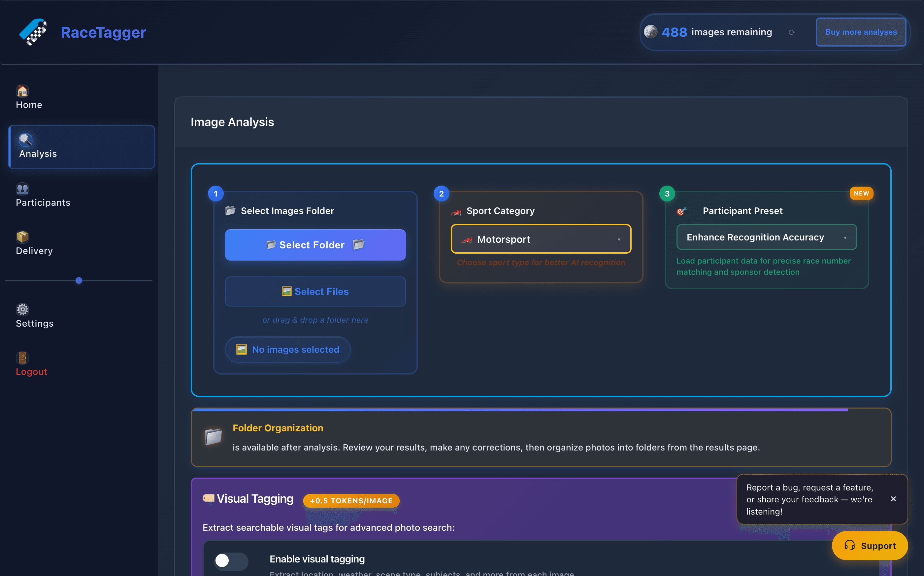The image size is (924, 576).
Task: Click the Select Folder button
Action: pos(315,245)
